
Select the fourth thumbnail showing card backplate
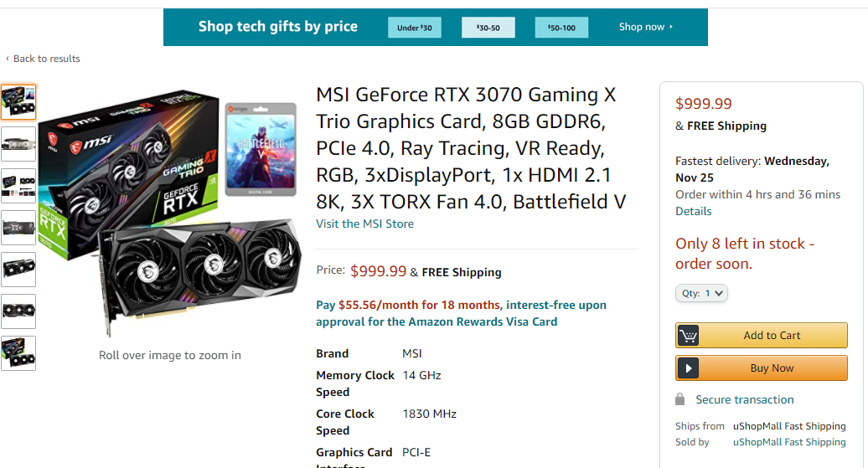[x=18, y=228]
